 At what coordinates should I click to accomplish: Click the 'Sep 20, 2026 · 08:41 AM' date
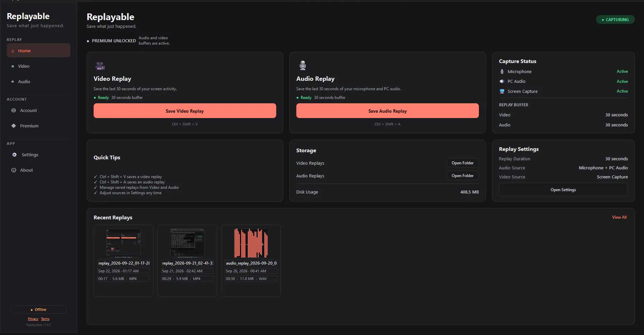click(x=246, y=271)
